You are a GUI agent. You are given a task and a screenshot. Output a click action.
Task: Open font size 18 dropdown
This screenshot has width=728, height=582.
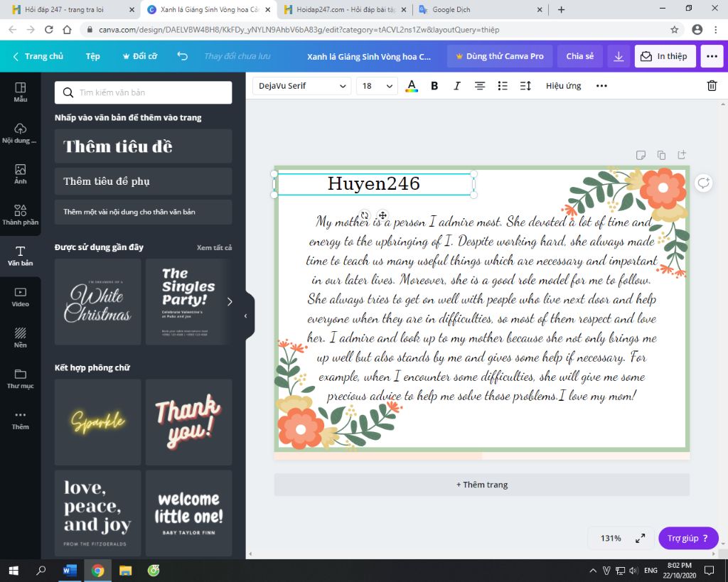click(377, 86)
